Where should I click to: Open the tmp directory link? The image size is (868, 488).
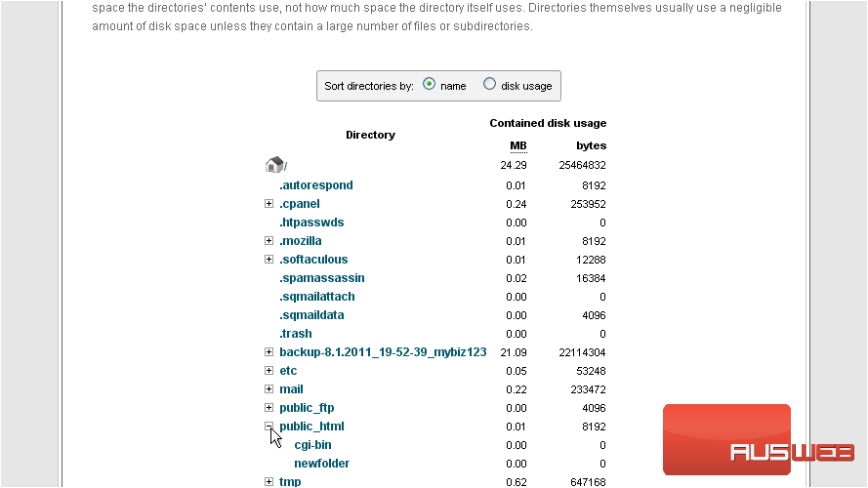click(290, 481)
